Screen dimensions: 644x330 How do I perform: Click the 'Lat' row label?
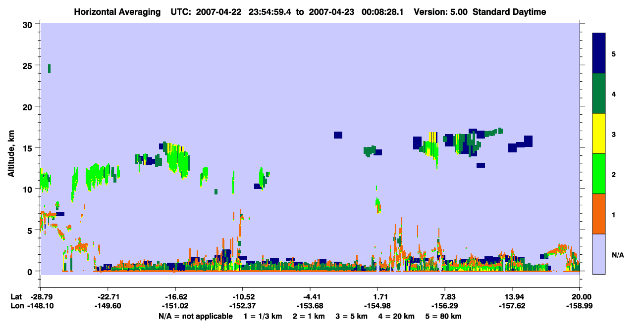[x=16, y=296]
